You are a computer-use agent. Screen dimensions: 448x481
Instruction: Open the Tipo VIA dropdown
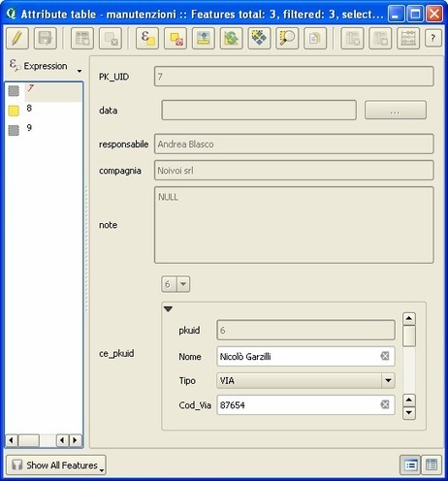tap(388, 380)
